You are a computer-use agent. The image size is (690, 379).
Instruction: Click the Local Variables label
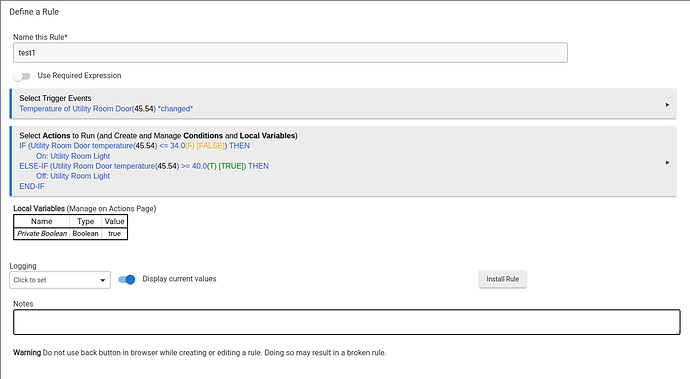coord(39,209)
